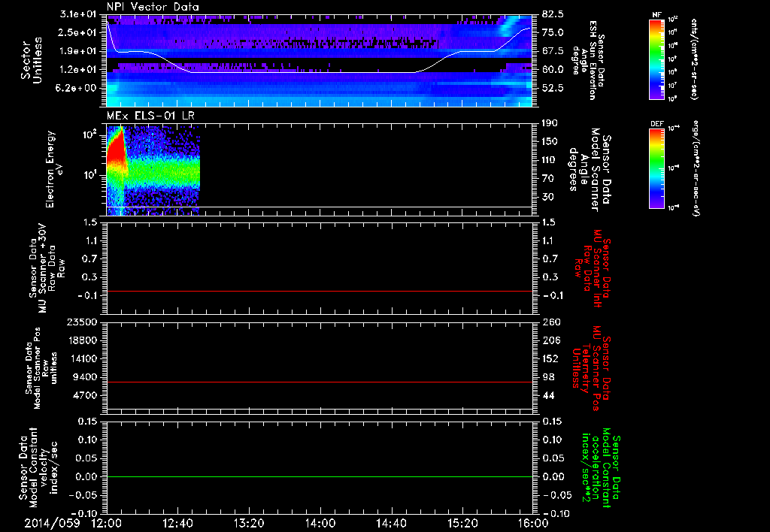The width and height of the screenshot is (770, 532).
Task: Click the 18800 scanner position tick label
Action: coord(81,340)
